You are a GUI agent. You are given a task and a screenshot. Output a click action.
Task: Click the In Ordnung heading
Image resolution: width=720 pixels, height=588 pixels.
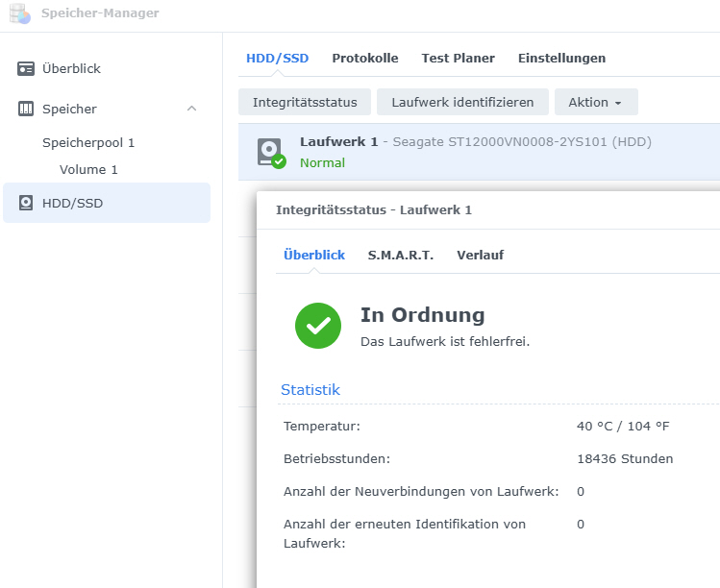click(422, 315)
